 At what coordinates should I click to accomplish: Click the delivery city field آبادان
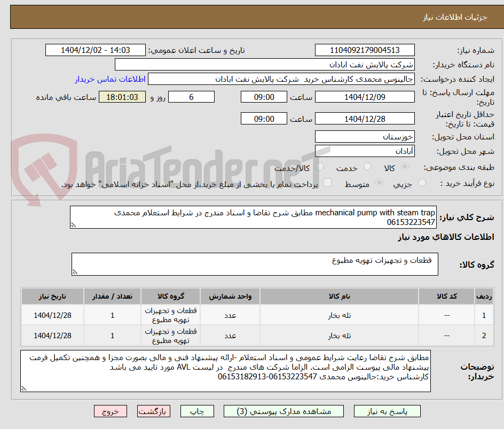pyautogui.click(x=365, y=151)
